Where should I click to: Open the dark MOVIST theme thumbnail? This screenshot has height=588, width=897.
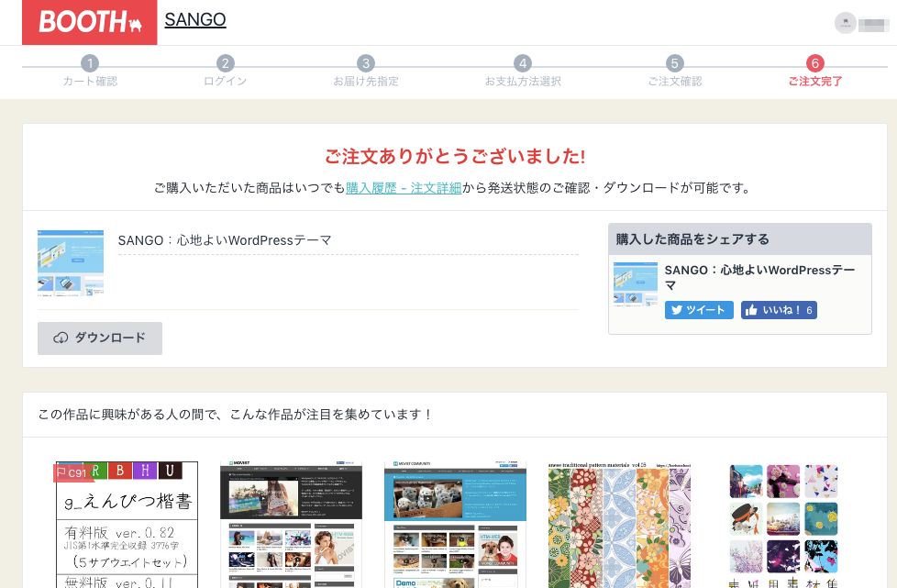click(291, 525)
